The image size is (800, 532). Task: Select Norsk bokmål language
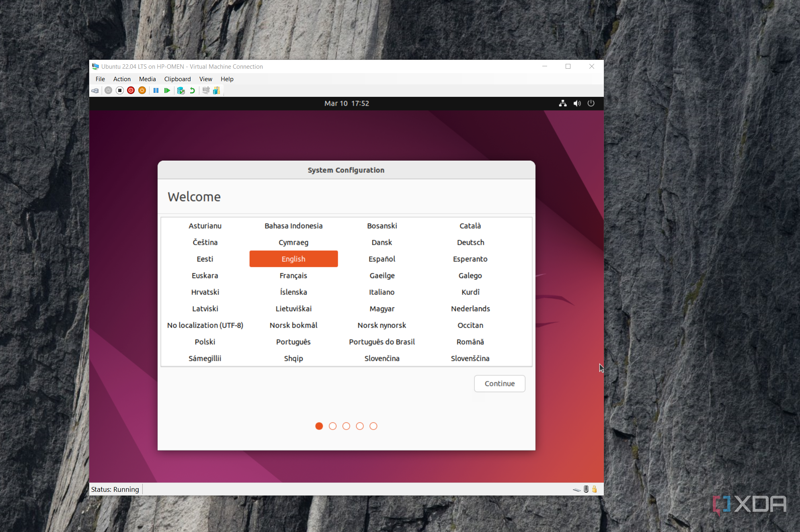pos(293,325)
